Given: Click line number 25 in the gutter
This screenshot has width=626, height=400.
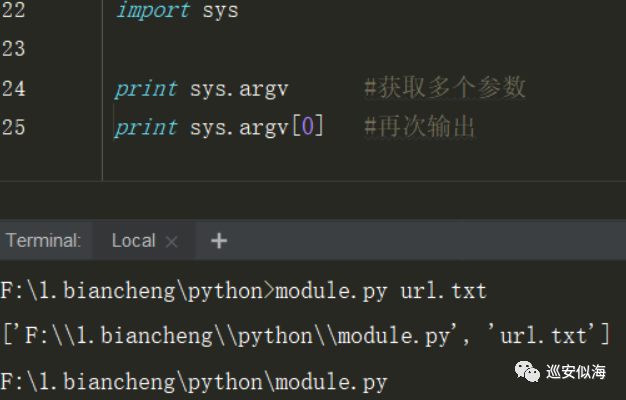Looking at the screenshot, I should pos(14,128).
